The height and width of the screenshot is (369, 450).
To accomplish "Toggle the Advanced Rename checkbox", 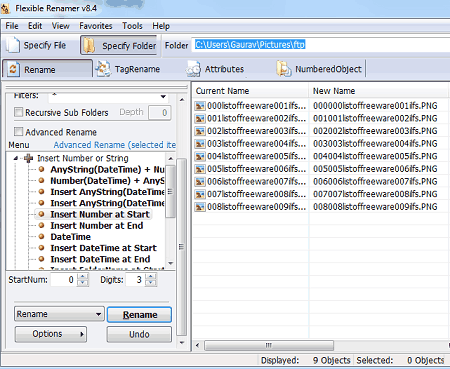I will coord(18,131).
